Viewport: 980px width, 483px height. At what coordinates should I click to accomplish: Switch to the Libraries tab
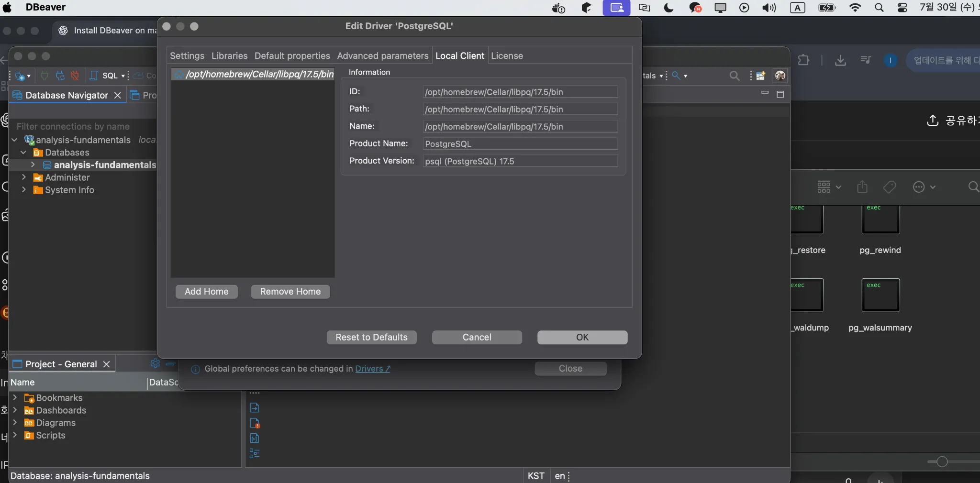[x=230, y=55]
